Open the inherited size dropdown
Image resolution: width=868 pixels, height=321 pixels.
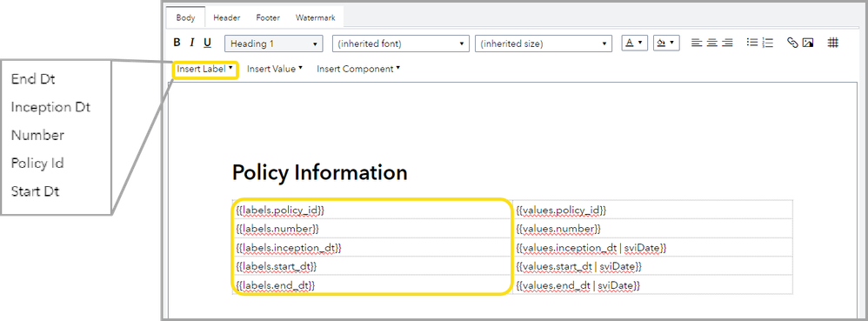pyautogui.click(x=544, y=43)
